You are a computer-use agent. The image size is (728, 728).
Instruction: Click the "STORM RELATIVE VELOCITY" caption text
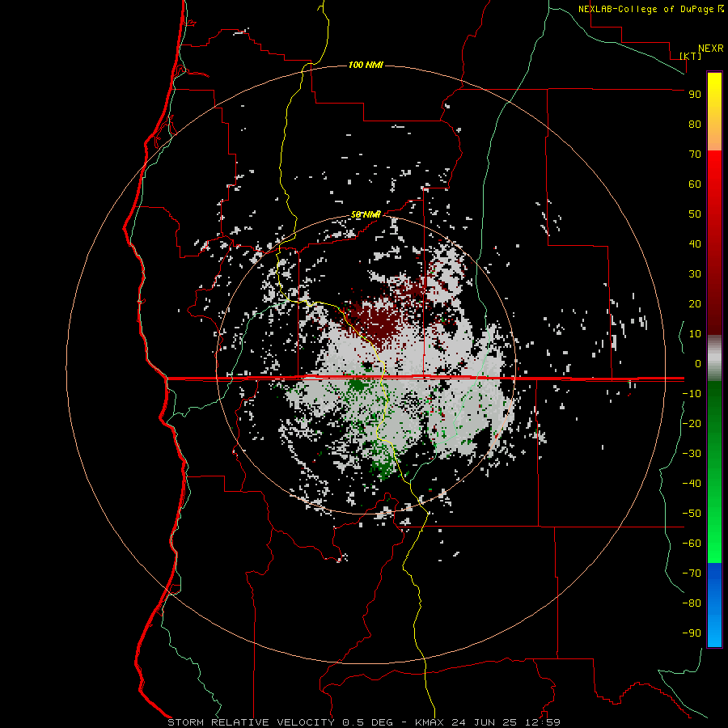click(251, 722)
